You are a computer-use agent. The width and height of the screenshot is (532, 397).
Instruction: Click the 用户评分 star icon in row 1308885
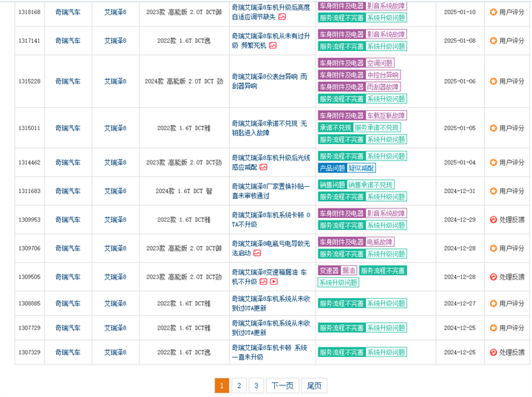click(494, 303)
